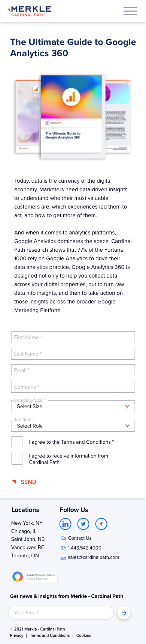
Task: Open the Cookies footer link
Action: point(84,635)
